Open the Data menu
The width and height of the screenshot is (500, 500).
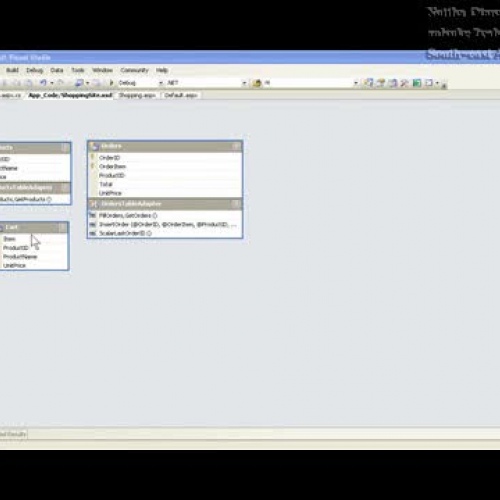[x=57, y=70]
